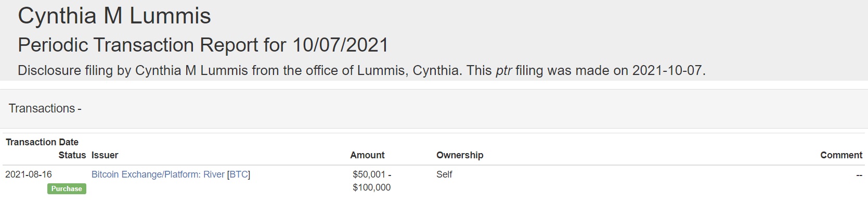The image size is (868, 201).
Task: Click the Bitcoin Exchange/Platform: River link
Action: pyautogui.click(x=158, y=174)
